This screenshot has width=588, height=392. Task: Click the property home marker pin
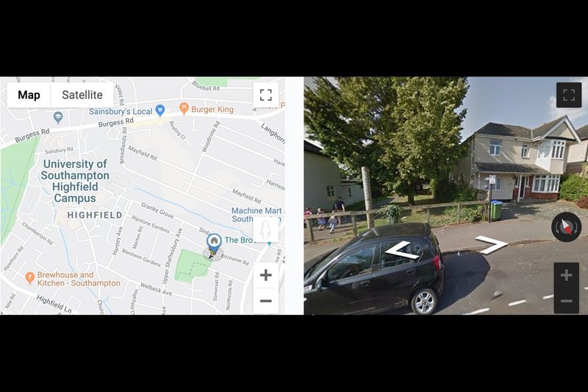(x=214, y=242)
